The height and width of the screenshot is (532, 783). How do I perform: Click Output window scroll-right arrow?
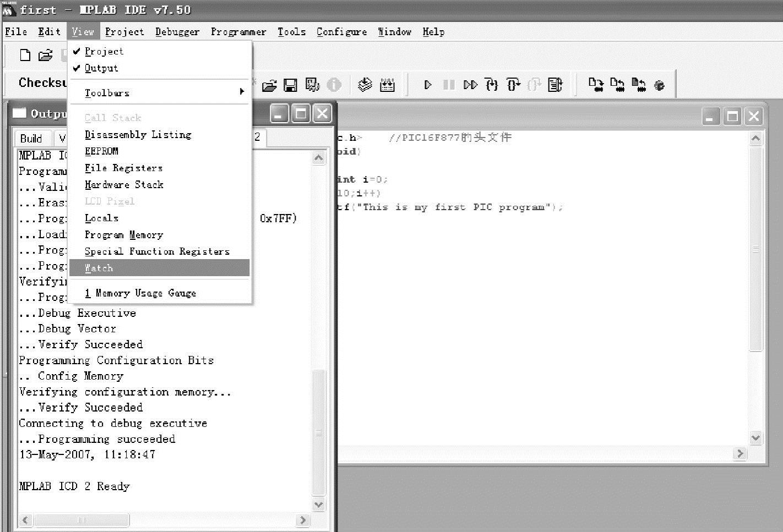pos(302,520)
